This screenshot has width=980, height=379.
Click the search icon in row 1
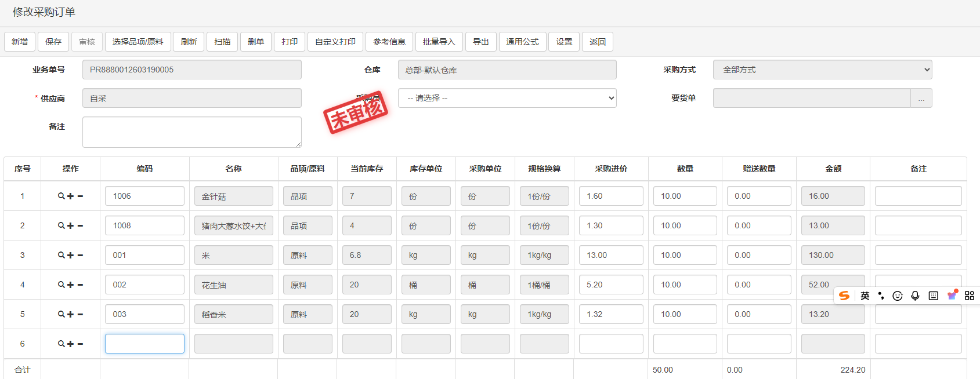(x=61, y=196)
